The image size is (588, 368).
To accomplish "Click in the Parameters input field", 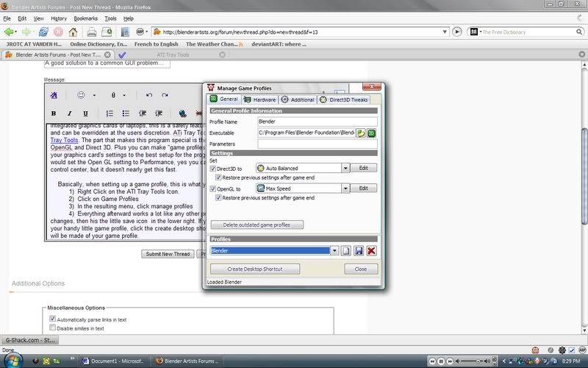I will click(318, 144).
